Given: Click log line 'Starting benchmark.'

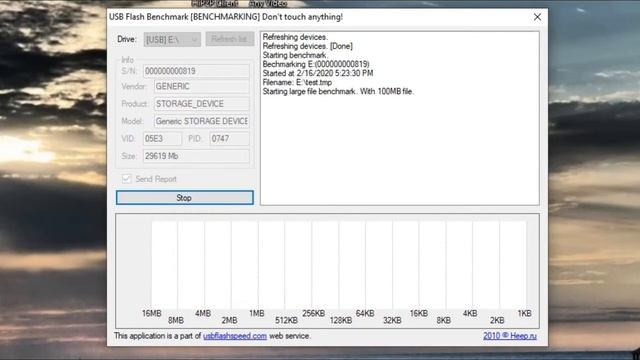Looking at the screenshot, I should pos(295,55).
